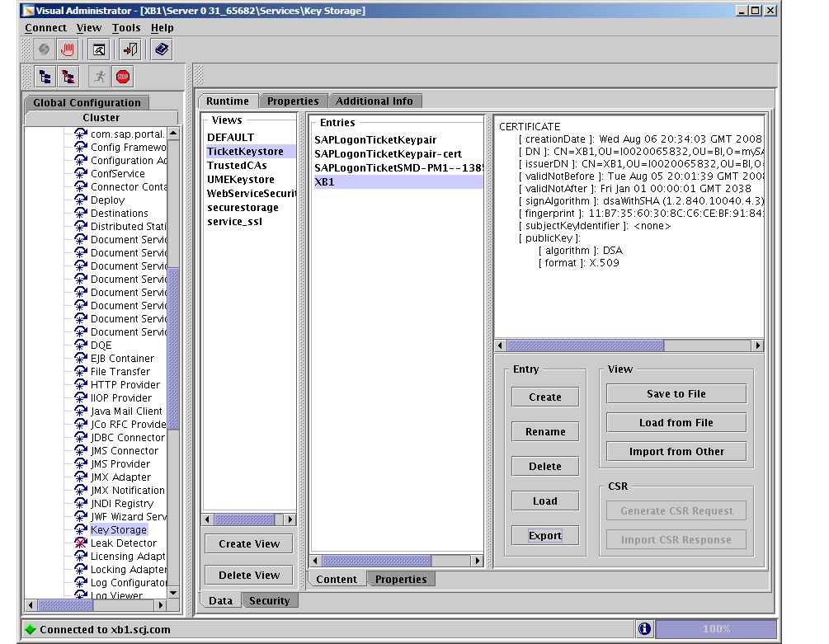
Task: Click the green connection status diamond icon
Action: tap(31, 629)
